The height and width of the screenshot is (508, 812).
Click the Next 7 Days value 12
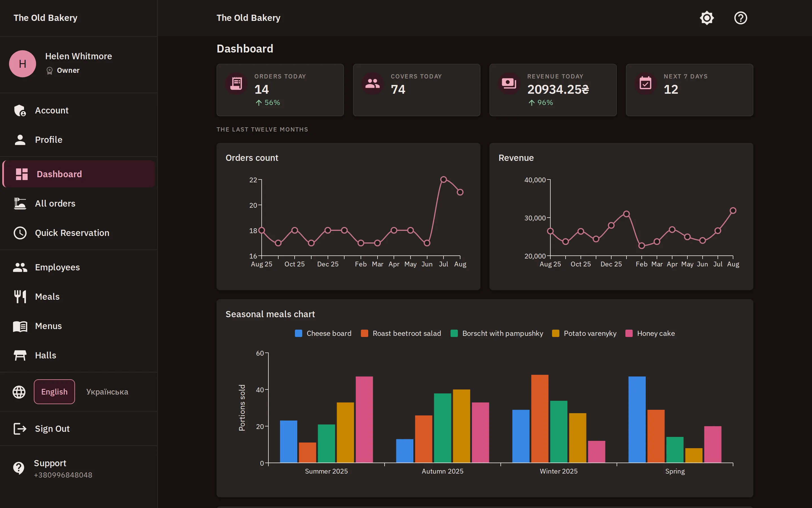click(671, 89)
